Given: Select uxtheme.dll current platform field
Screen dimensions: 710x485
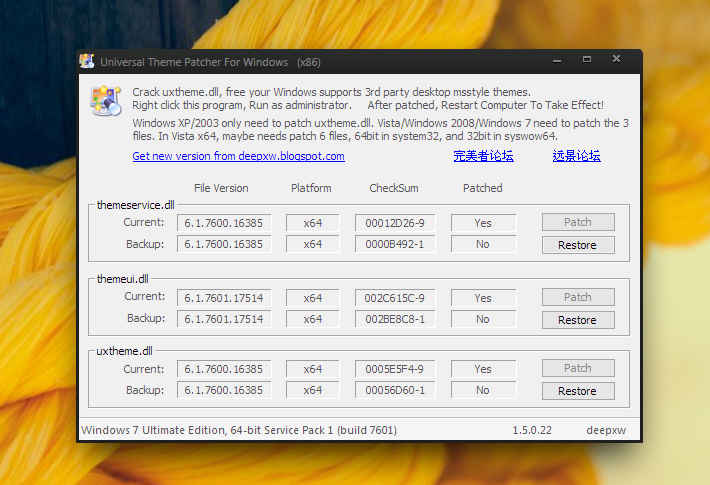Looking at the screenshot, I should tap(312, 369).
